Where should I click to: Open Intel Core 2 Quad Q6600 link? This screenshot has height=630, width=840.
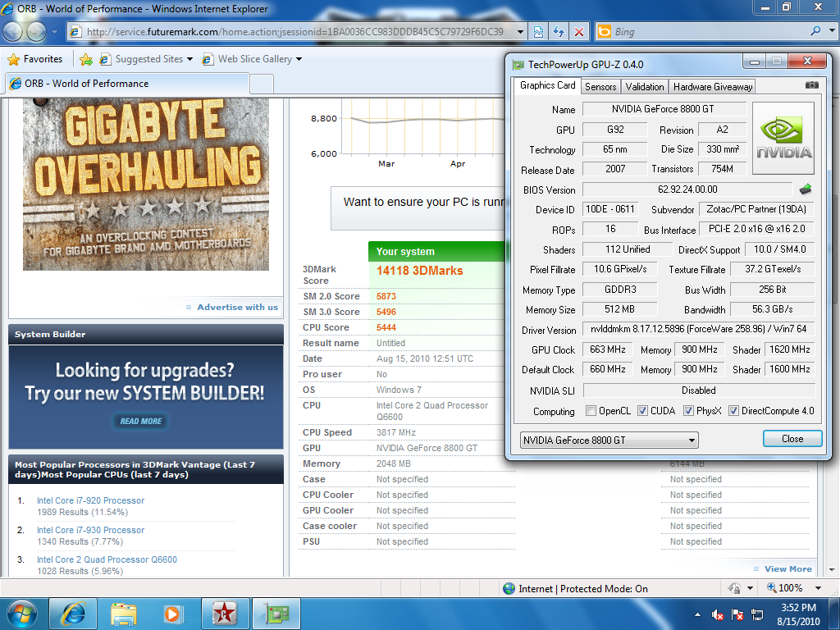click(107, 559)
